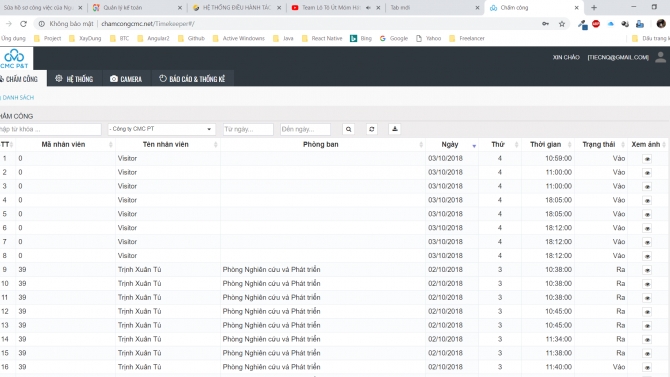Viewport: 670px width, 377px height.
Task: Click the address bar URL
Action: point(148,24)
